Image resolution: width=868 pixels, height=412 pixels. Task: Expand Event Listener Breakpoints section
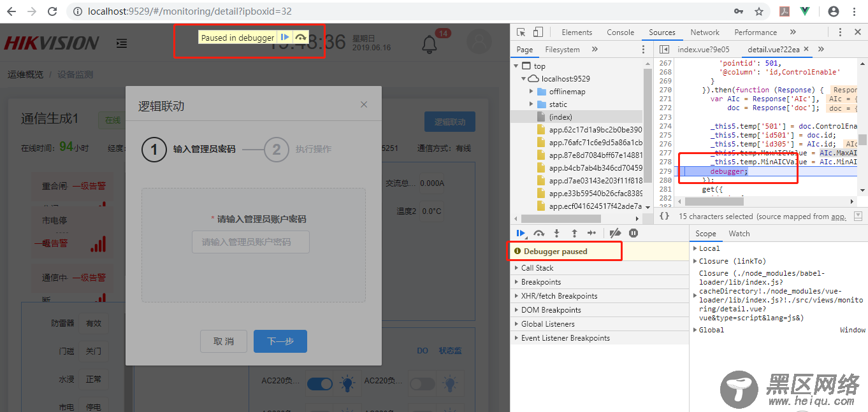click(599, 338)
